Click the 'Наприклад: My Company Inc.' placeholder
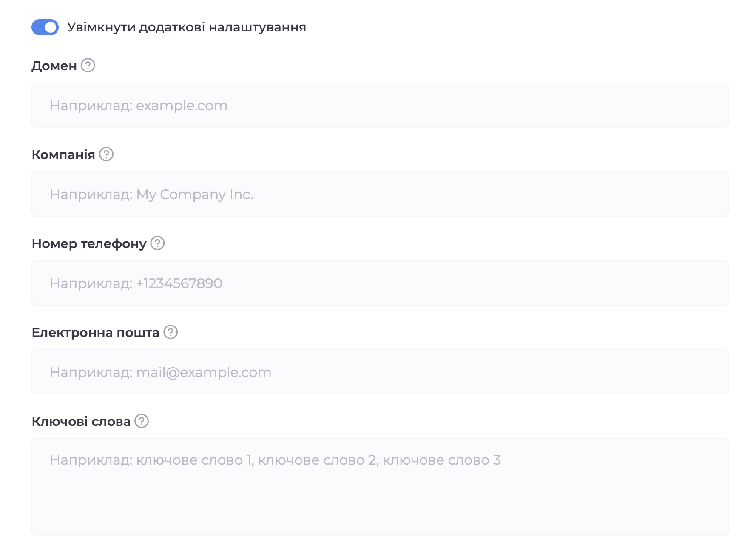Viewport: 756px width, 554px height. (151, 194)
